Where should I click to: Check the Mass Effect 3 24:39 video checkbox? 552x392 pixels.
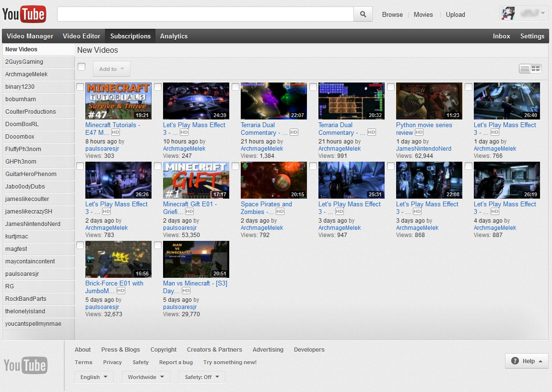(x=158, y=87)
